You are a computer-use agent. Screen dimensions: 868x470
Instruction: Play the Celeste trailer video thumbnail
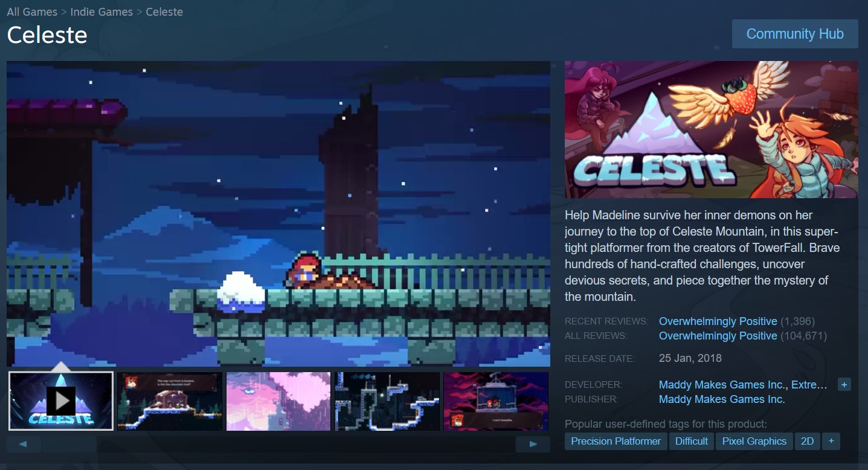pos(61,401)
